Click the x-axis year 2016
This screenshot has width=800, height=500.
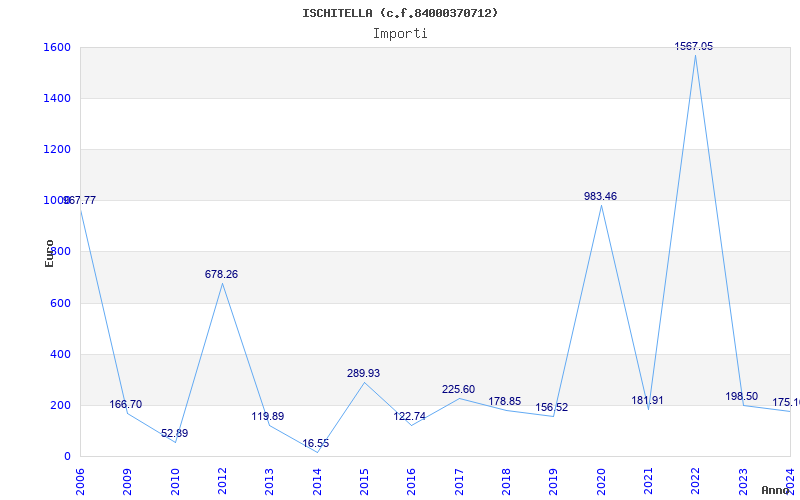(412, 482)
